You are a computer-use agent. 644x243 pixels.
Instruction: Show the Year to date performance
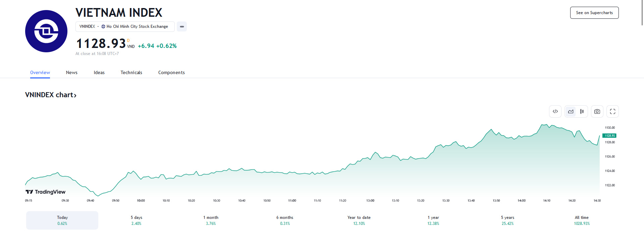[x=359, y=220]
